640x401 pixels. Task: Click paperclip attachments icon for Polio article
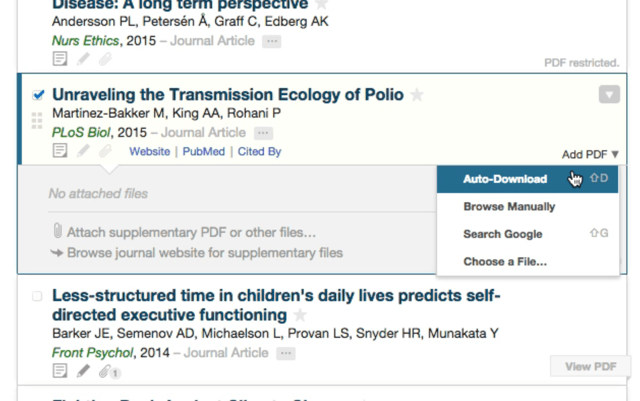(x=105, y=151)
